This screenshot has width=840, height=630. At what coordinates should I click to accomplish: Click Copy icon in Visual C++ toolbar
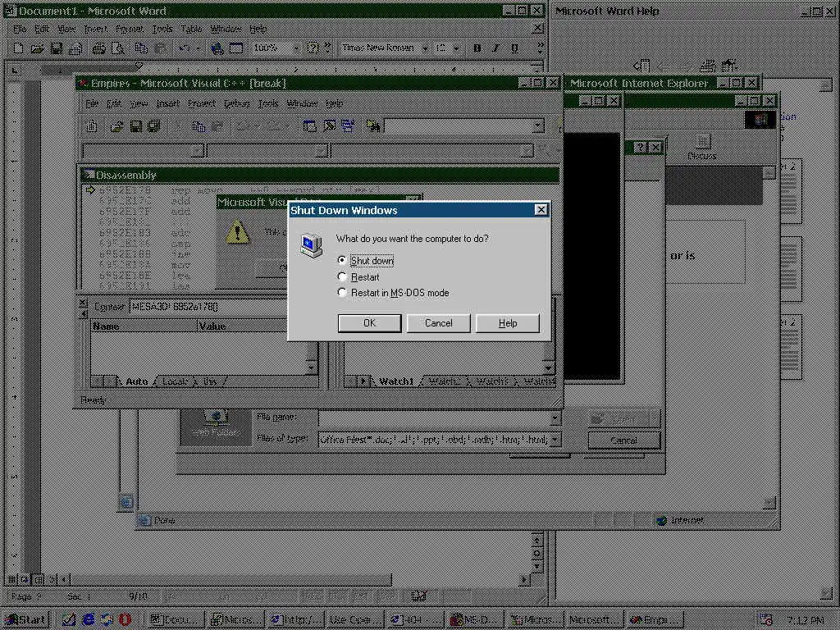coord(199,126)
